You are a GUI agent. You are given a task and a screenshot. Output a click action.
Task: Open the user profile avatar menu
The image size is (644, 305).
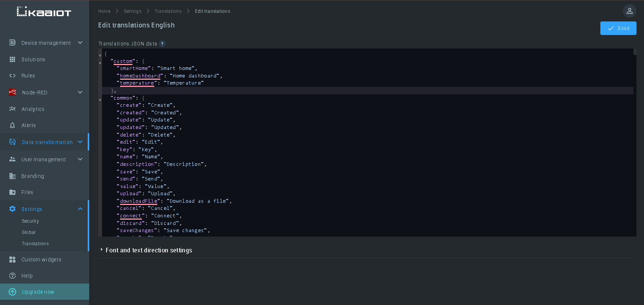(629, 11)
